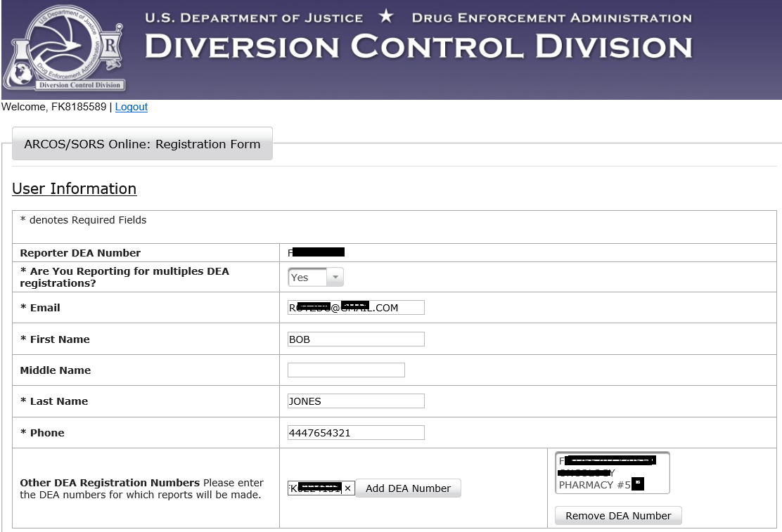Click the Email input field

click(356, 308)
